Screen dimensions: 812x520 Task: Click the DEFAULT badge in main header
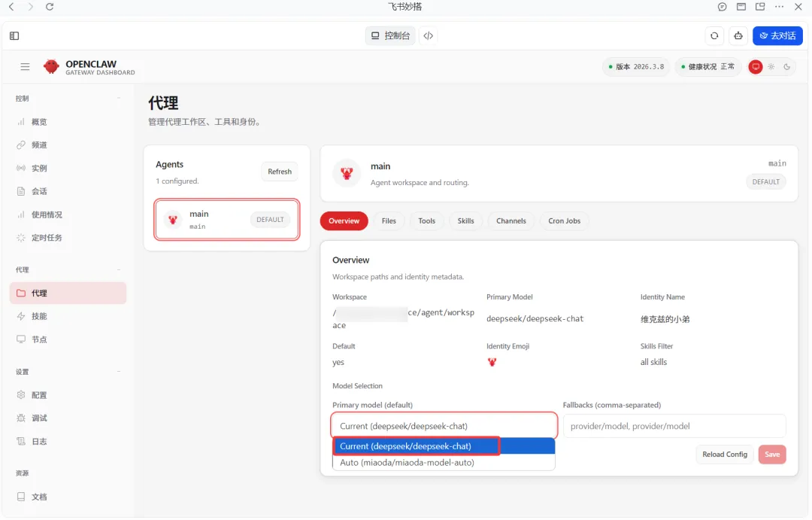click(766, 182)
